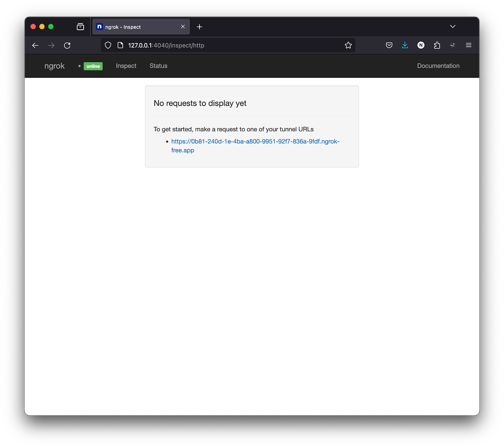Open the Firefox hamburger menu
Viewport: 504px width, 448px height.
coord(468,45)
